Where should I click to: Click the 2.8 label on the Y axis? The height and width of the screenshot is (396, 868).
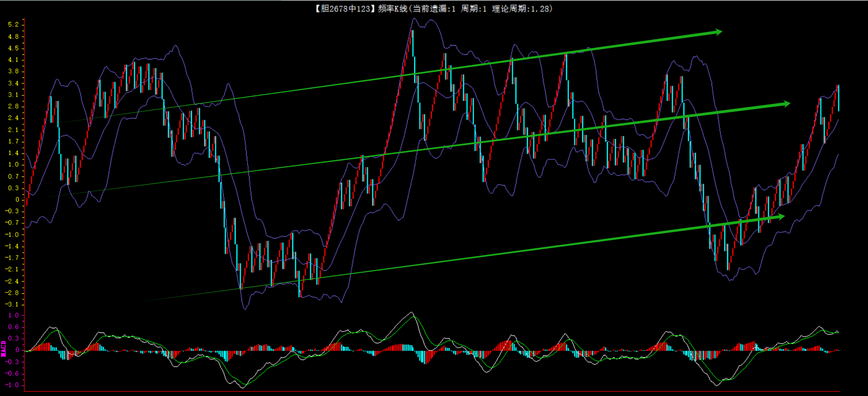tap(13, 106)
